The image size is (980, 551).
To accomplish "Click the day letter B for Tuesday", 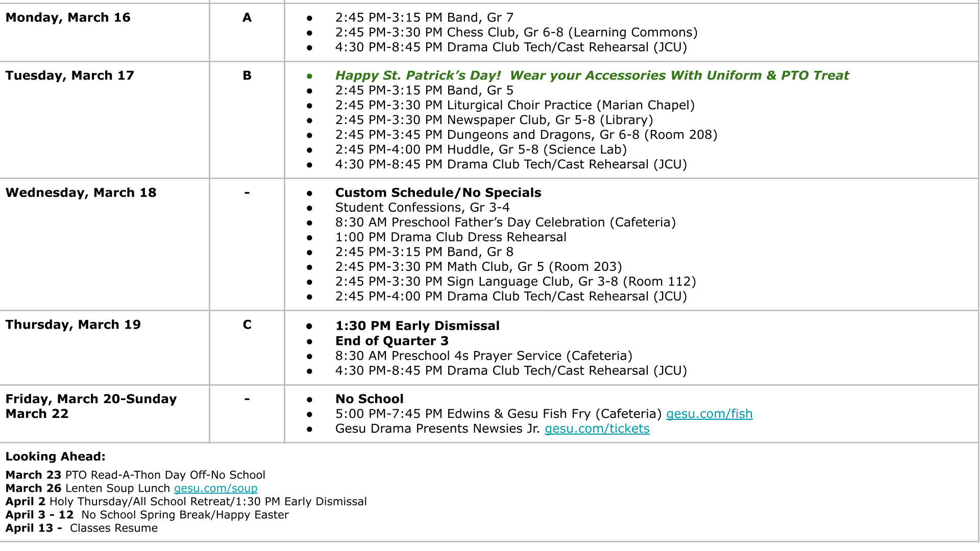I will [247, 76].
